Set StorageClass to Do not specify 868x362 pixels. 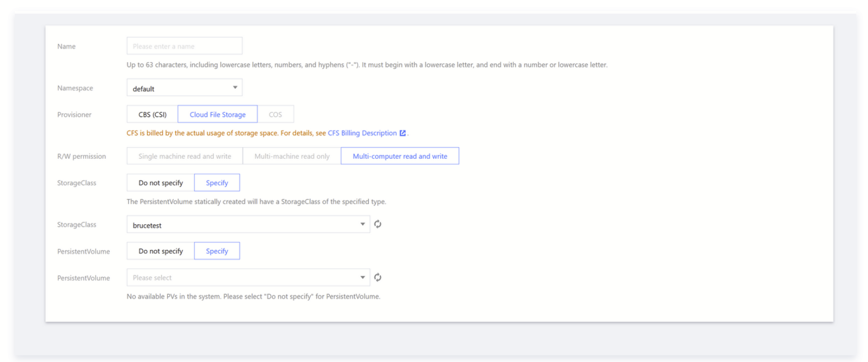(x=160, y=183)
